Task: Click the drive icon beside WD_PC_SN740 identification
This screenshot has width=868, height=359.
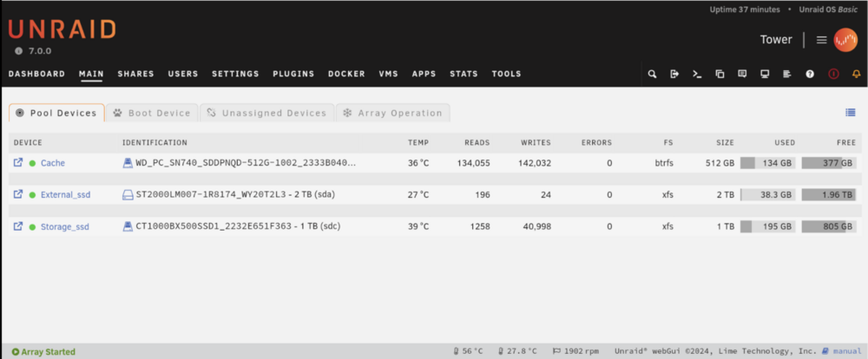Action: (128, 163)
